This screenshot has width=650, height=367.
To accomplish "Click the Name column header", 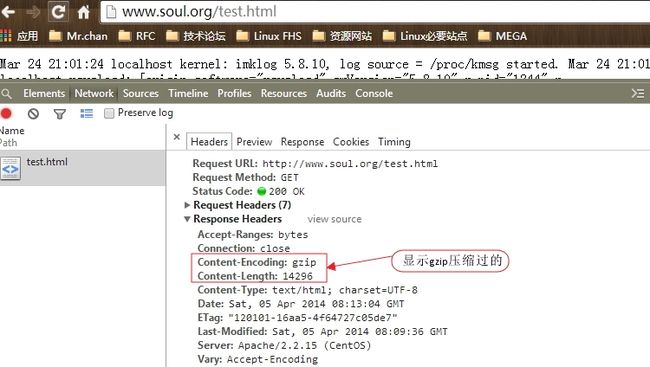I will (x=12, y=131).
